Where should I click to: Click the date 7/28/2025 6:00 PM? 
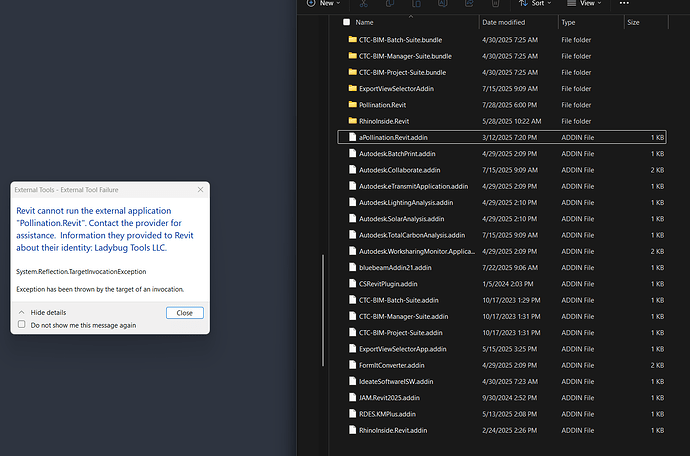[x=510, y=105]
